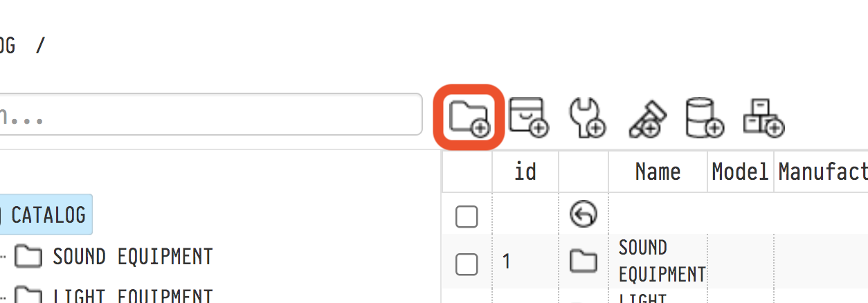Click the shopping bag plus icon
This screenshot has width=868, height=303.
click(528, 116)
